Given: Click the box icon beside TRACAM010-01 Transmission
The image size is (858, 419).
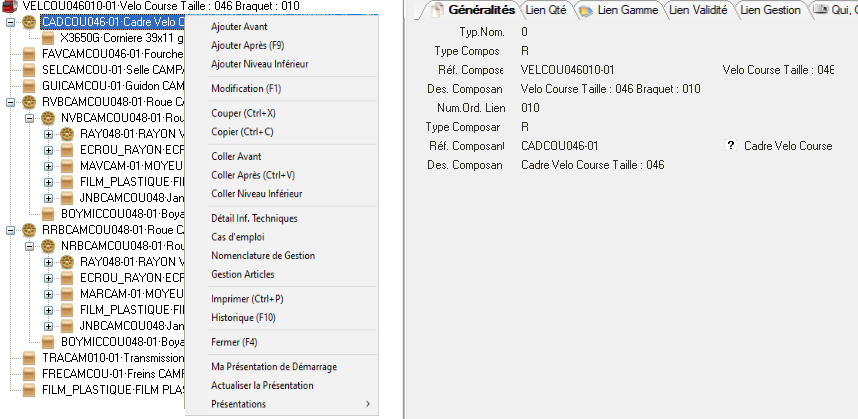Looking at the screenshot, I should tap(29, 357).
